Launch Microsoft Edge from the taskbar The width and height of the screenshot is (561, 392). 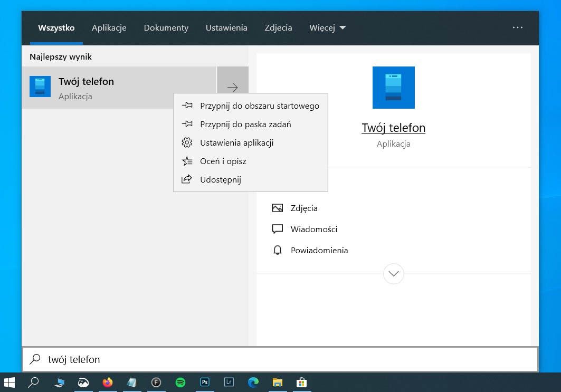(253, 383)
